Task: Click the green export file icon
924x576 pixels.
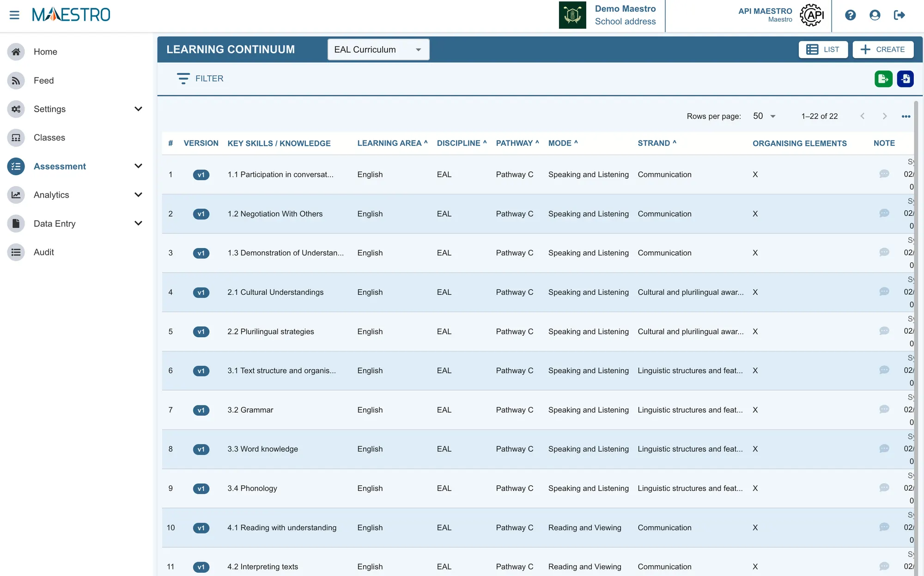Action: (x=883, y=79)
